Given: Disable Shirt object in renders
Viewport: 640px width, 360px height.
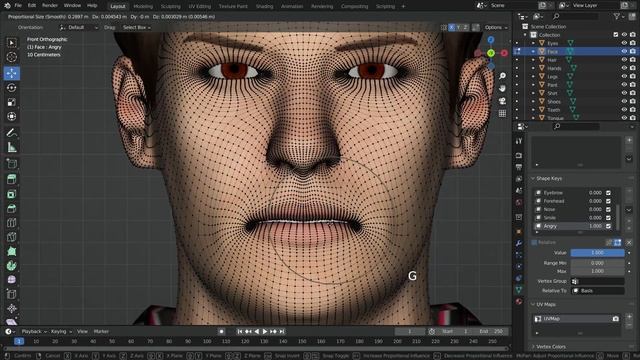Looking at the screenshot, I should tap(632, 93).
